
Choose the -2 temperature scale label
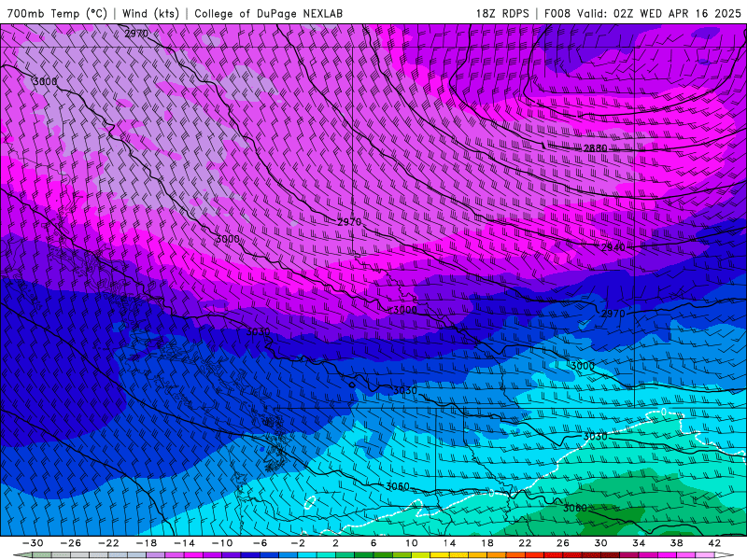(x=298, y=543)
